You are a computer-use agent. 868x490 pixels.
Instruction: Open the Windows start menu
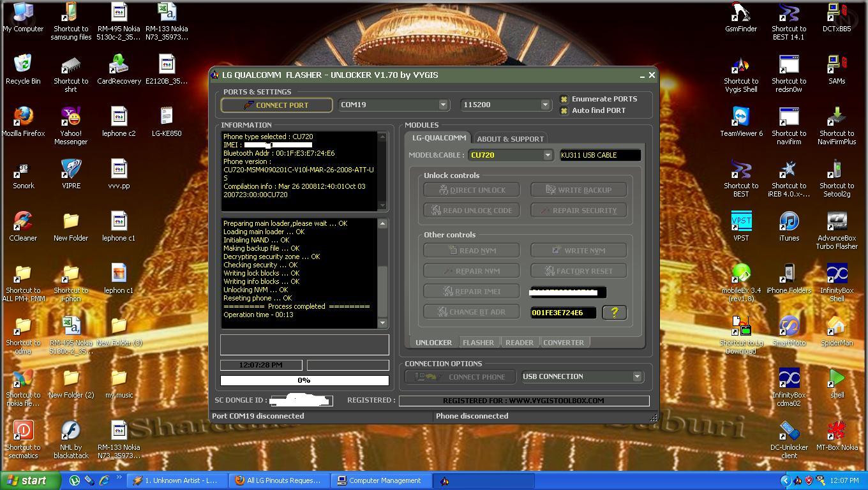(31, 480)
